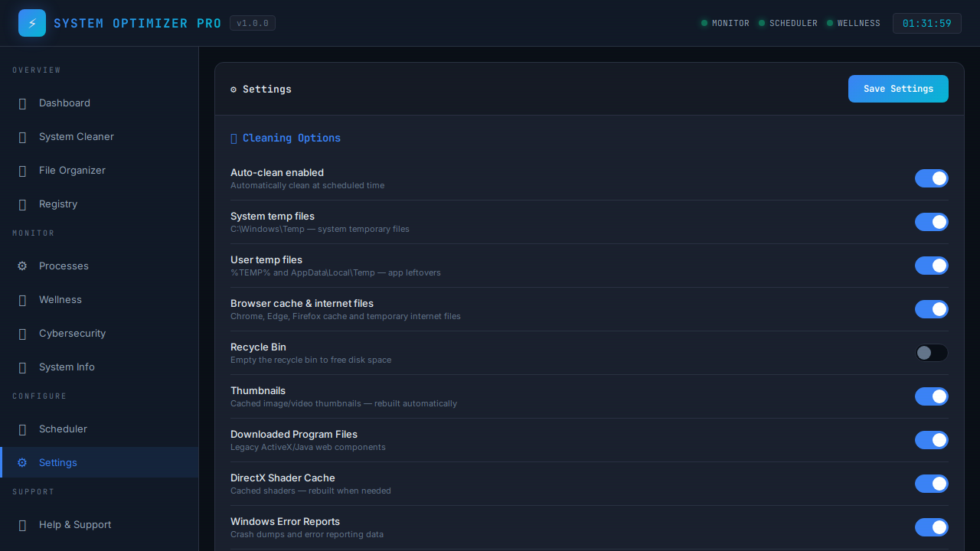The image size is (980, 551).
Task: Click the Dashboard sidebar icon
Action: pos(22,103)
